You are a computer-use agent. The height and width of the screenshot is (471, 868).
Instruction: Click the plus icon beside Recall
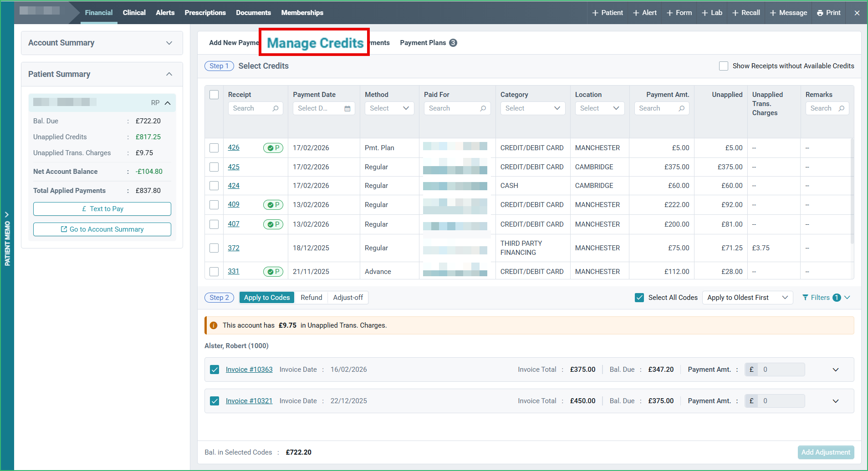(x=735, y=13)
